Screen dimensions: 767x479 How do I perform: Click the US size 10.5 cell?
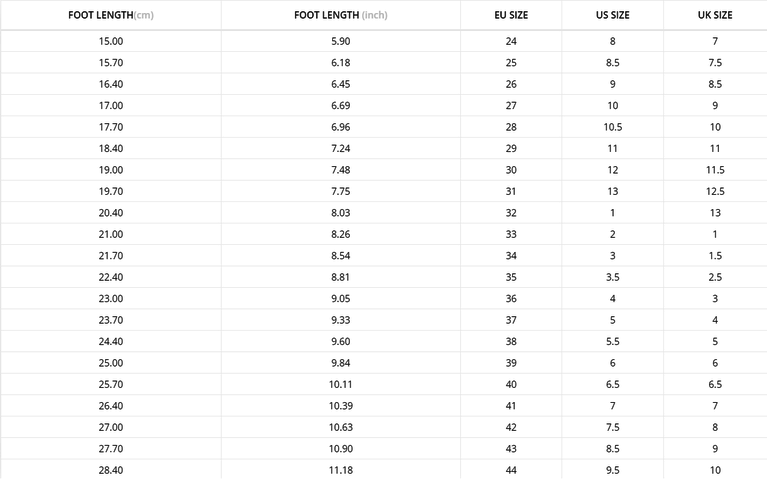click(612, 127)
